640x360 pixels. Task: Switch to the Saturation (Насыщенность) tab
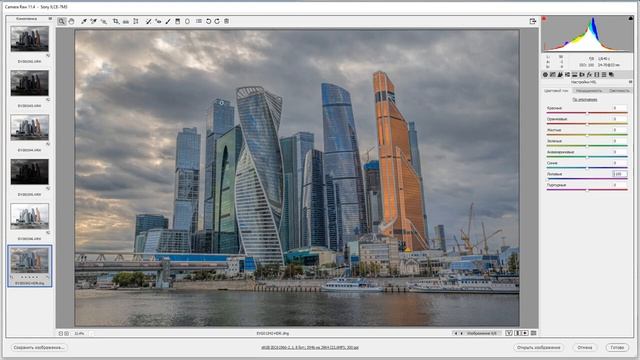pyautogui.click(x=589, y=91)
